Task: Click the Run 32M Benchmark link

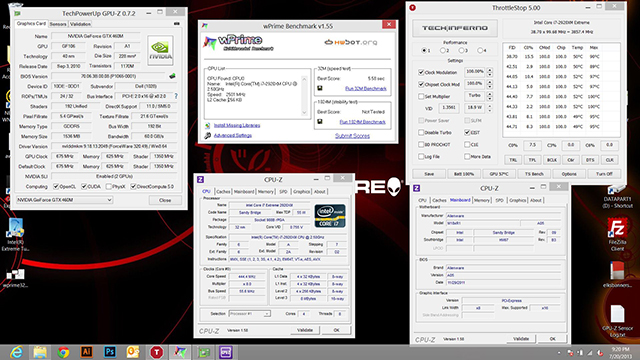Action: [366, 88]
